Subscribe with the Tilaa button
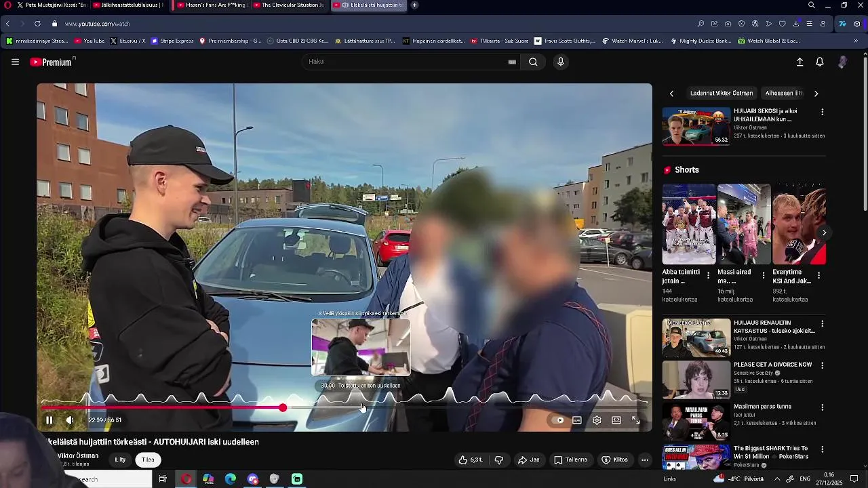The height and width of the screenshot is (488, 868). pos(148,460)
